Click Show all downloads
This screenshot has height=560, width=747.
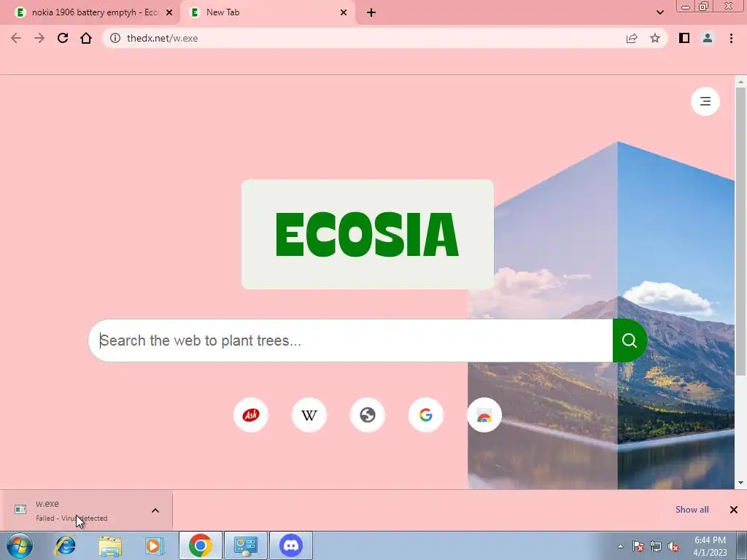692,510
